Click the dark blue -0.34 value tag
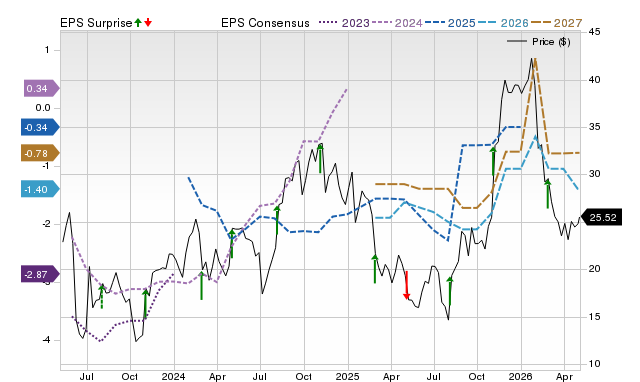 40,127
